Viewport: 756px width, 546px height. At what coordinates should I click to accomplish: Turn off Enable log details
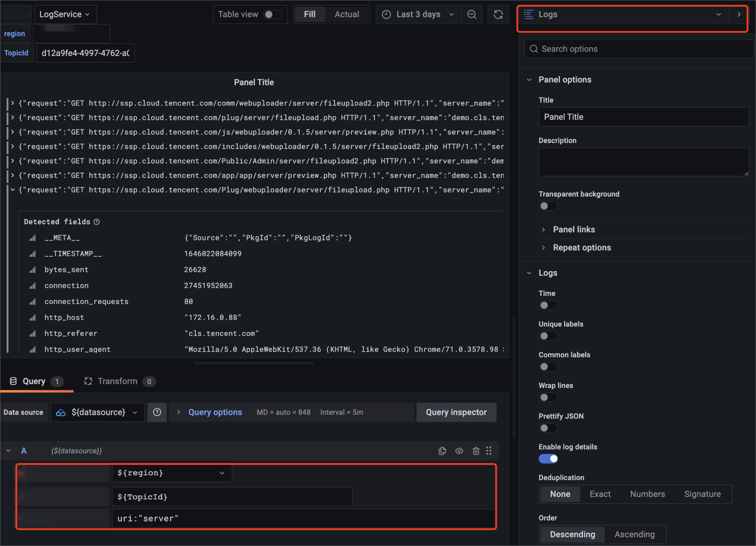(548, 459)
